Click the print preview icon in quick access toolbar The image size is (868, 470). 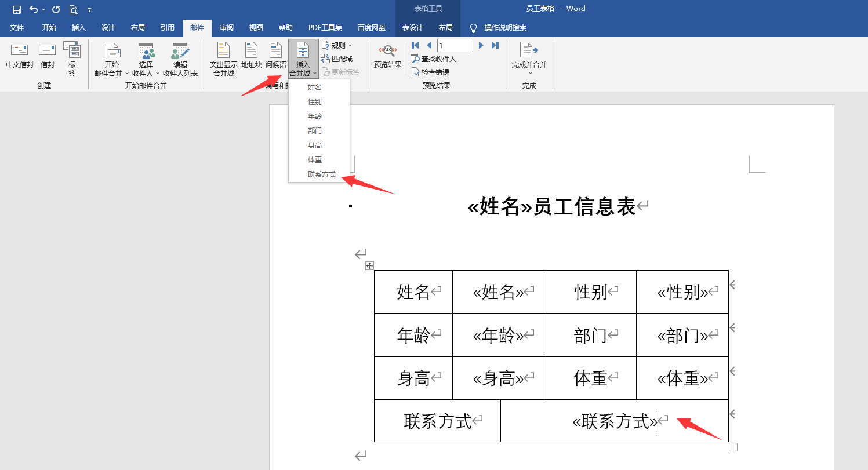pyautogui.click(x=73, y=9)
